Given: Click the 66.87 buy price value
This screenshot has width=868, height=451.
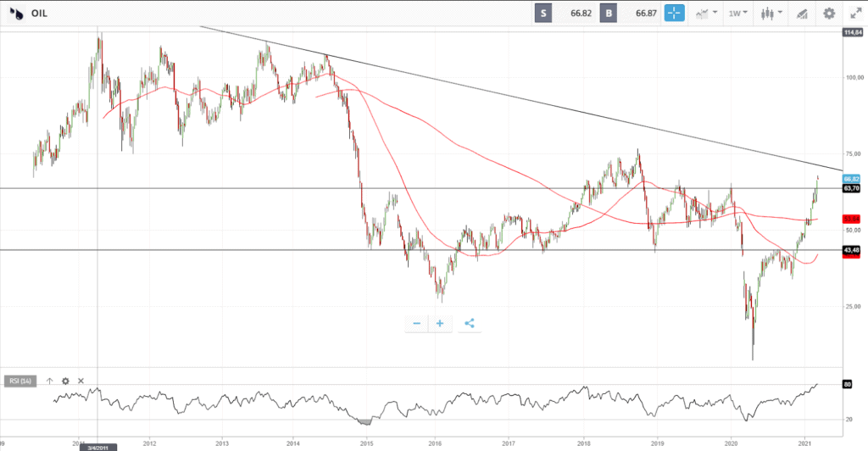Looking at the screenshot, I should (x=646, y=14).
